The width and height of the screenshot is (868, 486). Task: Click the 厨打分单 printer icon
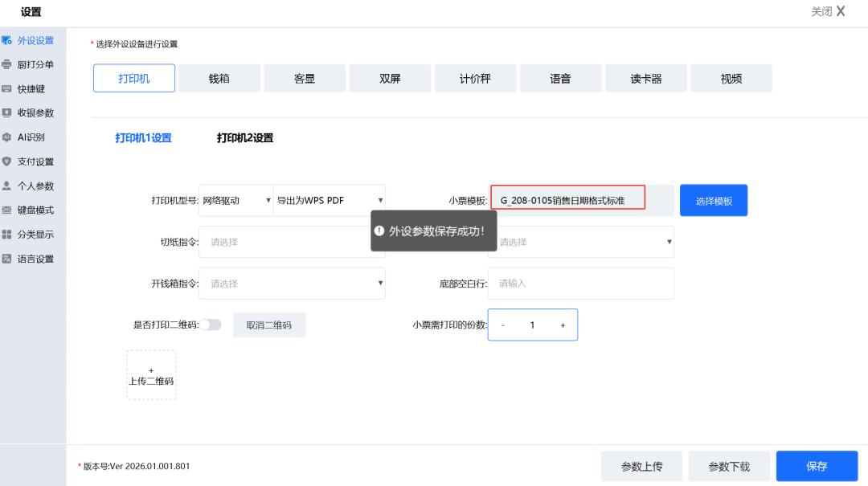[7, 64]
